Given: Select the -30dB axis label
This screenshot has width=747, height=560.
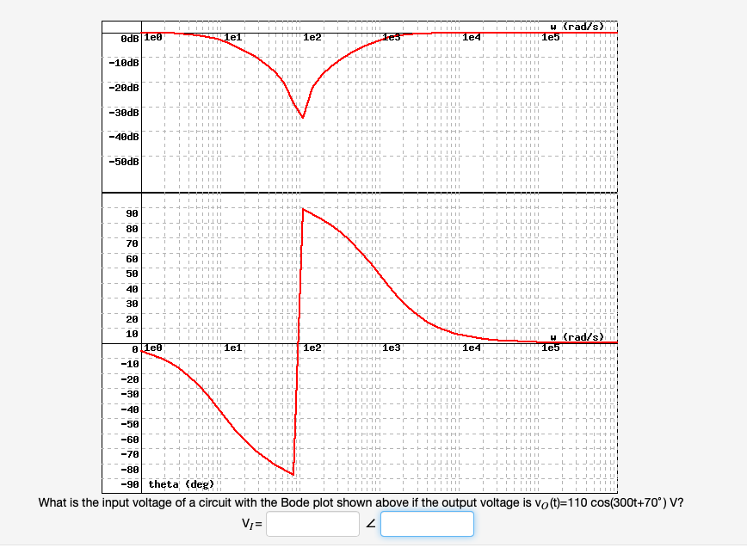Looking at the screenshot, I should [124, 111].
